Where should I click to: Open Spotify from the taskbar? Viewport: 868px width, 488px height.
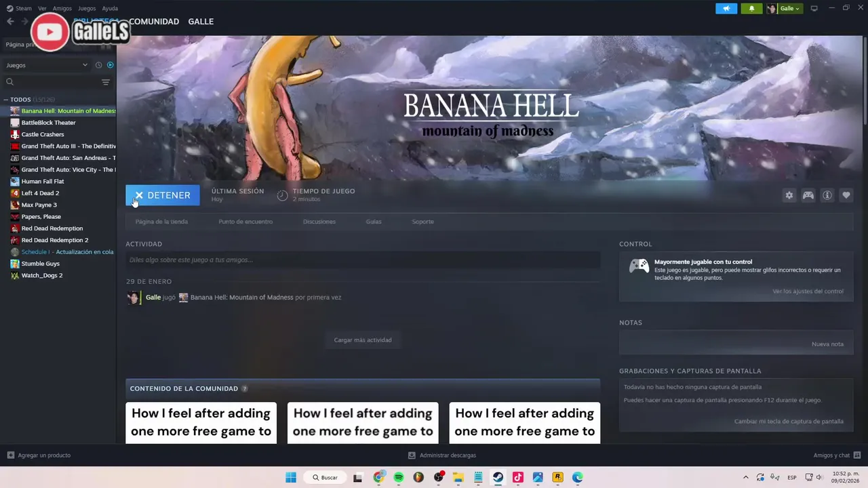tap(399, 477)
